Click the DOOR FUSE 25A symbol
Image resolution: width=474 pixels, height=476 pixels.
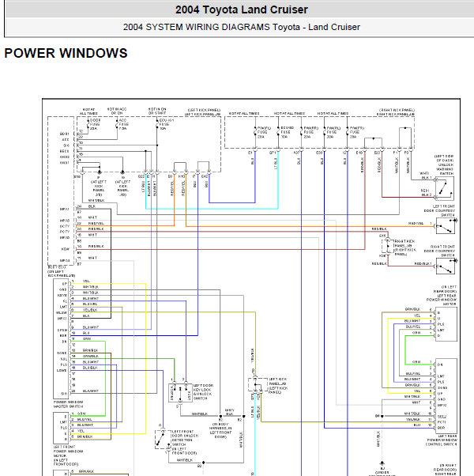click(88, 124)
